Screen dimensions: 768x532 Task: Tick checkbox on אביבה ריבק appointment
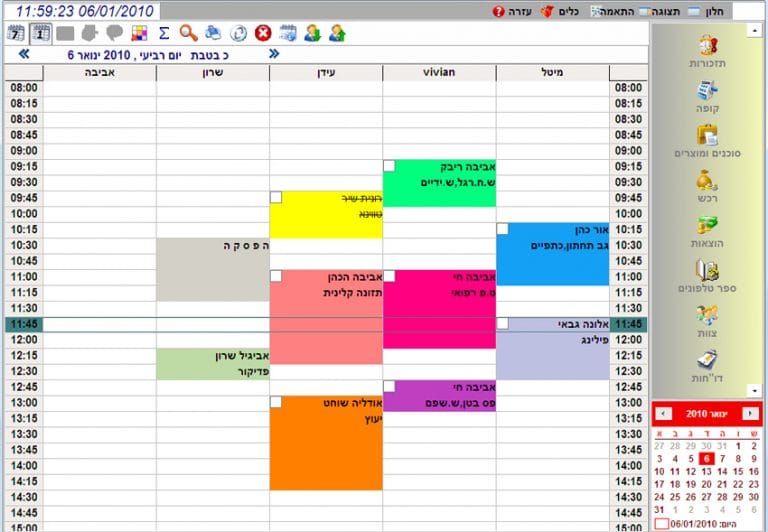point(389,166)
